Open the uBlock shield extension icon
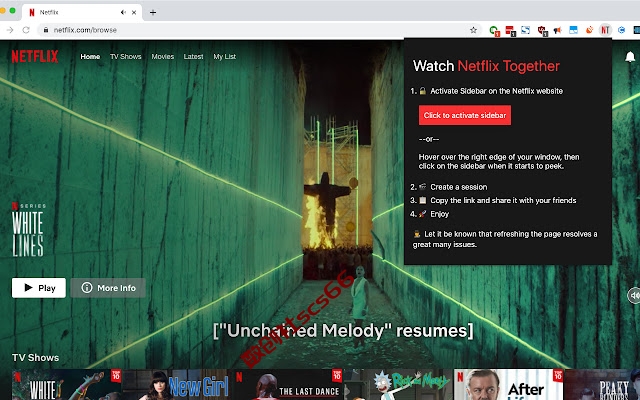640x400 pixels. 542,30
